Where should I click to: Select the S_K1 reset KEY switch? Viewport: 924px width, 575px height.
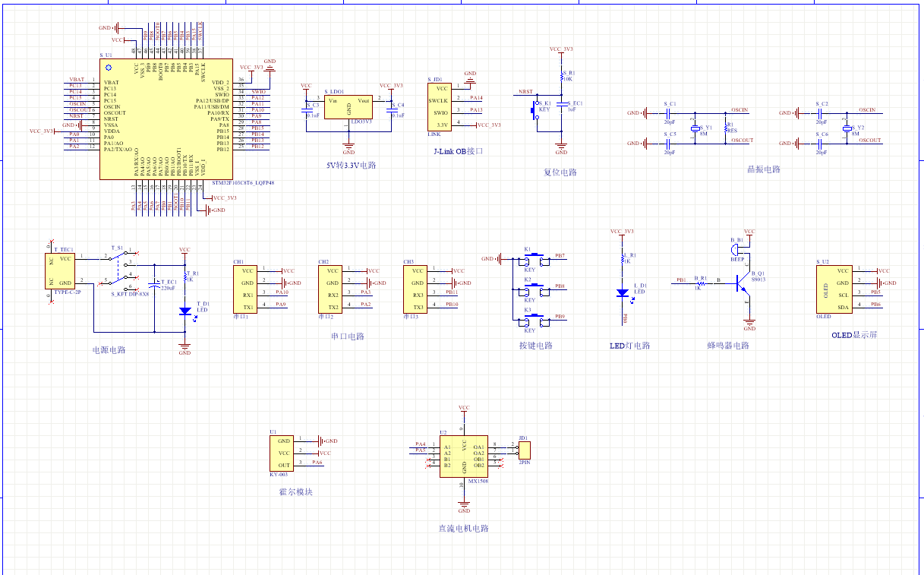tap(534, 111)
